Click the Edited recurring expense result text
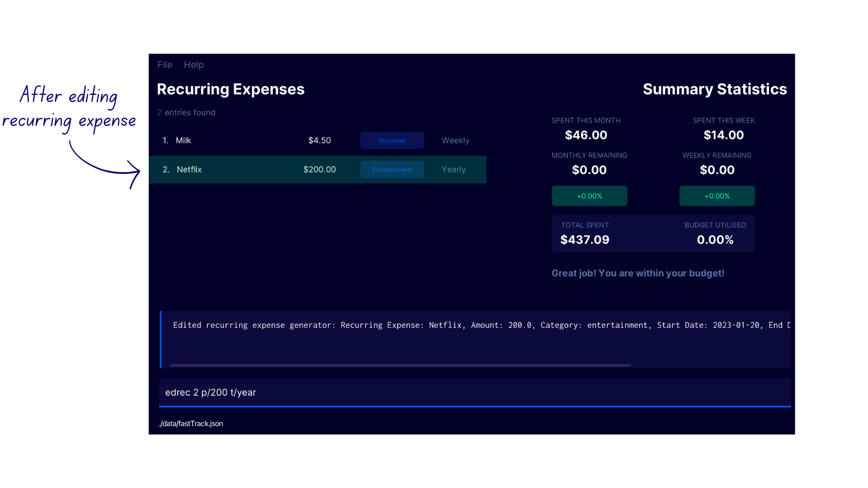Viewport: 868px width, 488px height. (x=481, y=325)
